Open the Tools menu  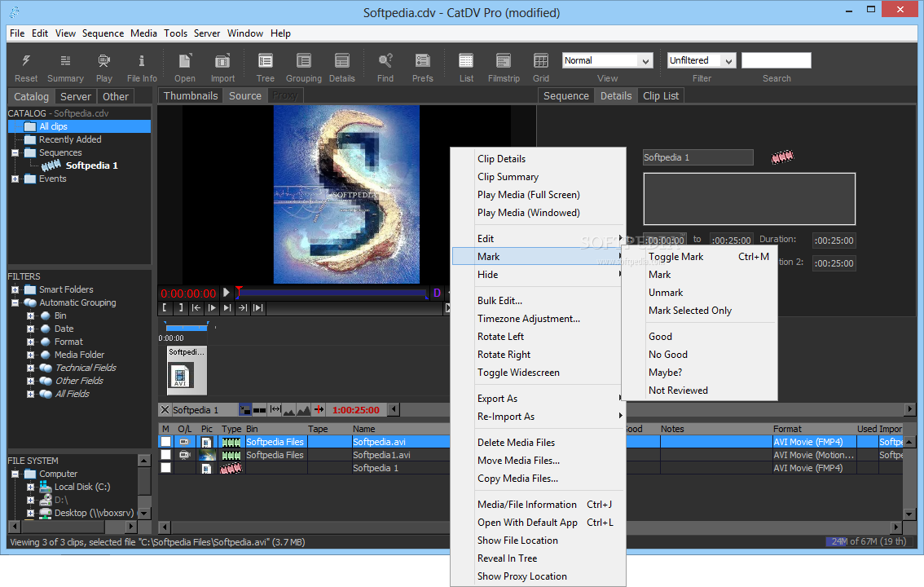click(x=176, y=33)
